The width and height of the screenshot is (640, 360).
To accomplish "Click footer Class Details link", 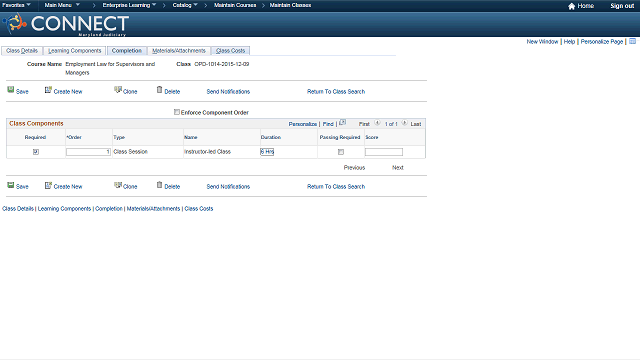I will click(x=18, y=209).
